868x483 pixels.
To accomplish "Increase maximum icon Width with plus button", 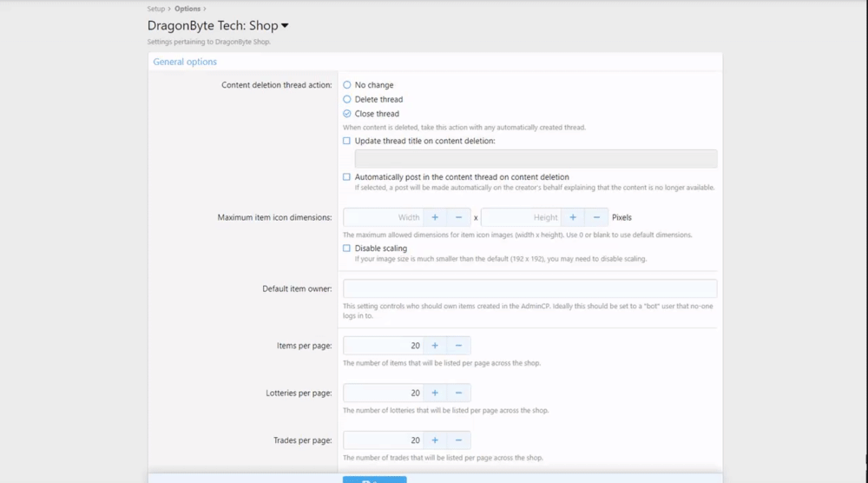I will click(x=435, y=218).
